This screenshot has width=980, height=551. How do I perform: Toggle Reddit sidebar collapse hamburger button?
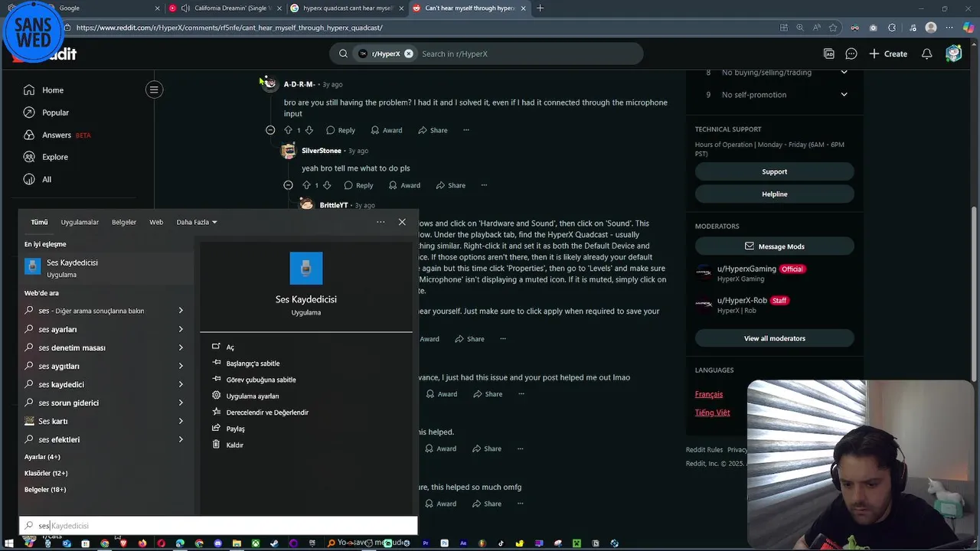[154, 90]
